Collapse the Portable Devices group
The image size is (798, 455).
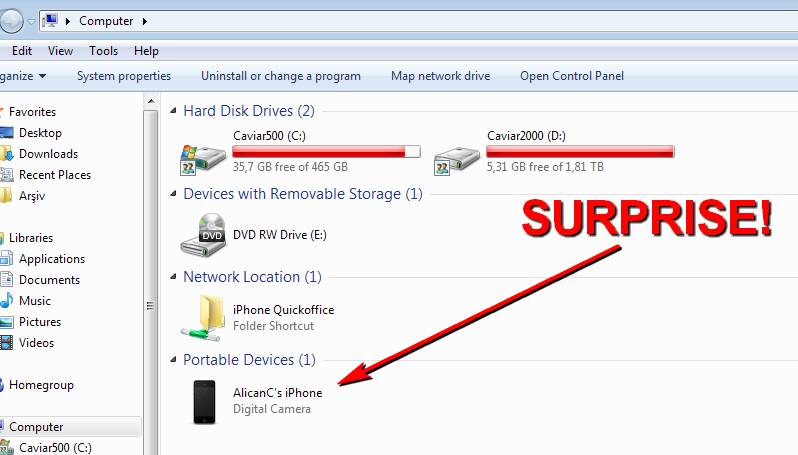[x=174, y=359]
